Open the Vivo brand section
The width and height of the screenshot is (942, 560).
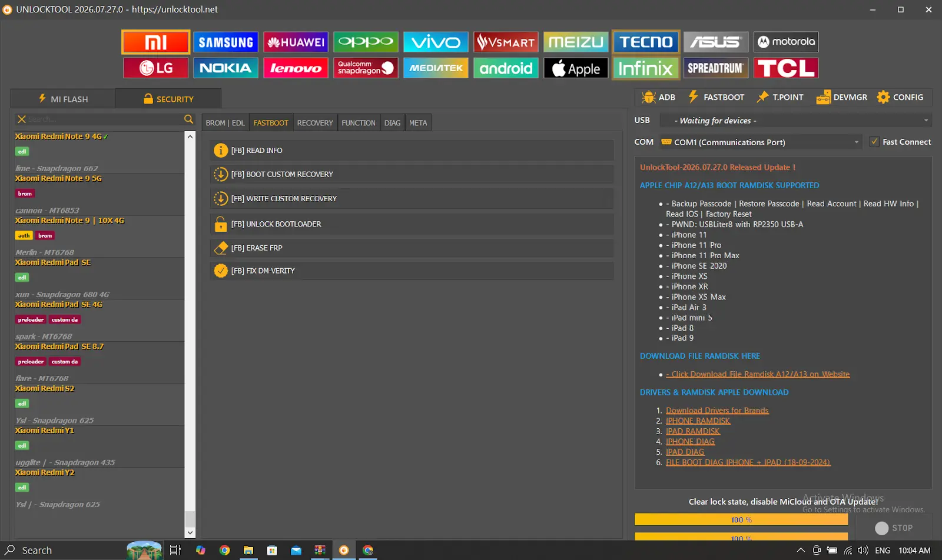(436, 42)
